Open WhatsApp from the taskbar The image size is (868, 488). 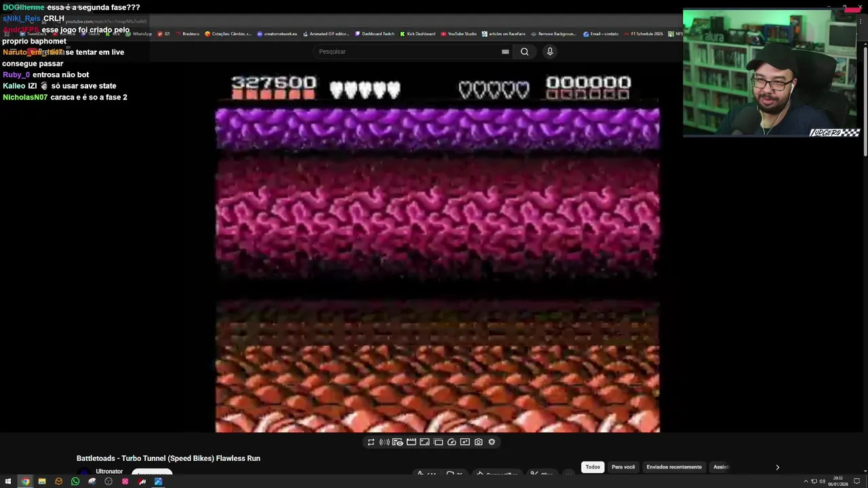75,481
